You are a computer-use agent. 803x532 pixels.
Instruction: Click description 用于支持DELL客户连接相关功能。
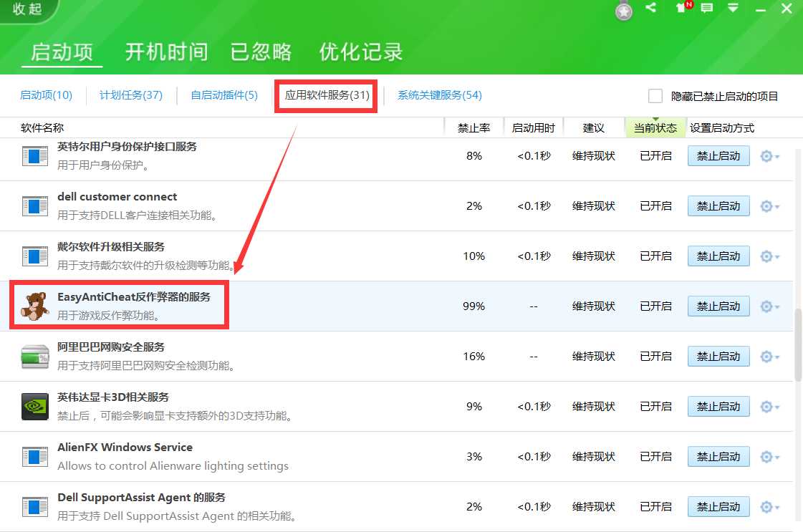(x=138, y=216)
